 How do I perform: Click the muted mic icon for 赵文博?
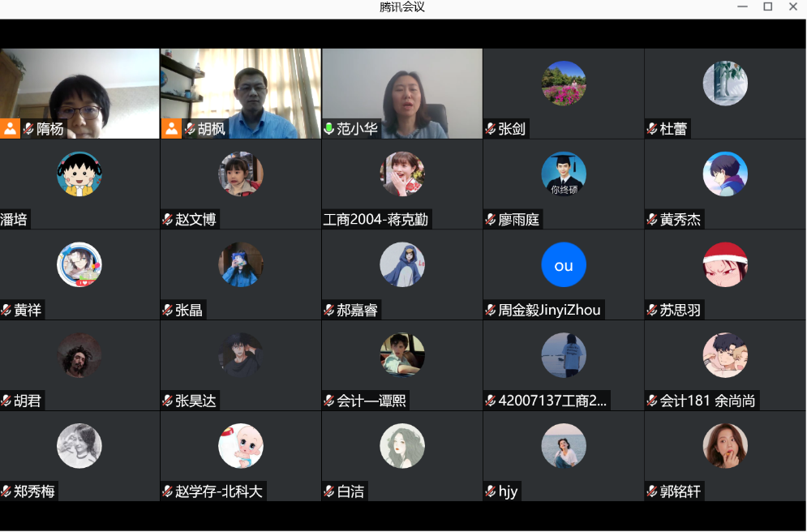(x=168, y=220)
